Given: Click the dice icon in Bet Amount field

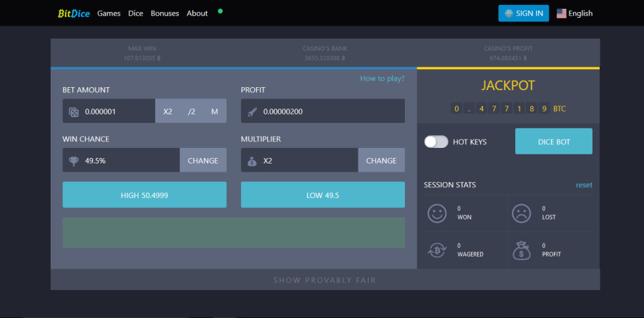Looking at the screenshot, I should [74, 111].
